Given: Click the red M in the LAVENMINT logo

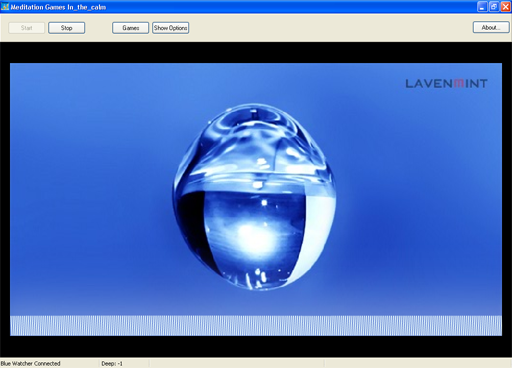Looking at the screenshot, I should tap(459, 83).
